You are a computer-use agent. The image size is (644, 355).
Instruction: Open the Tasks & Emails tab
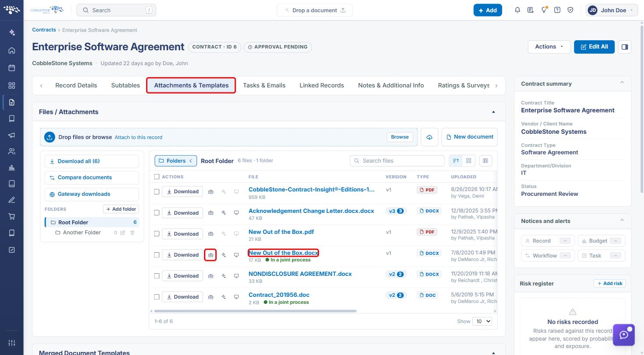tap(264, 85)
